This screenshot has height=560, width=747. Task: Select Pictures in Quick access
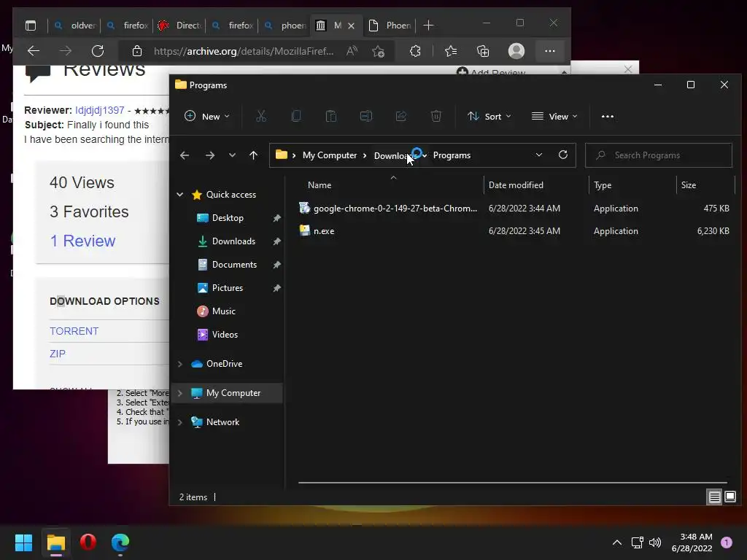(x=228, y=287)
